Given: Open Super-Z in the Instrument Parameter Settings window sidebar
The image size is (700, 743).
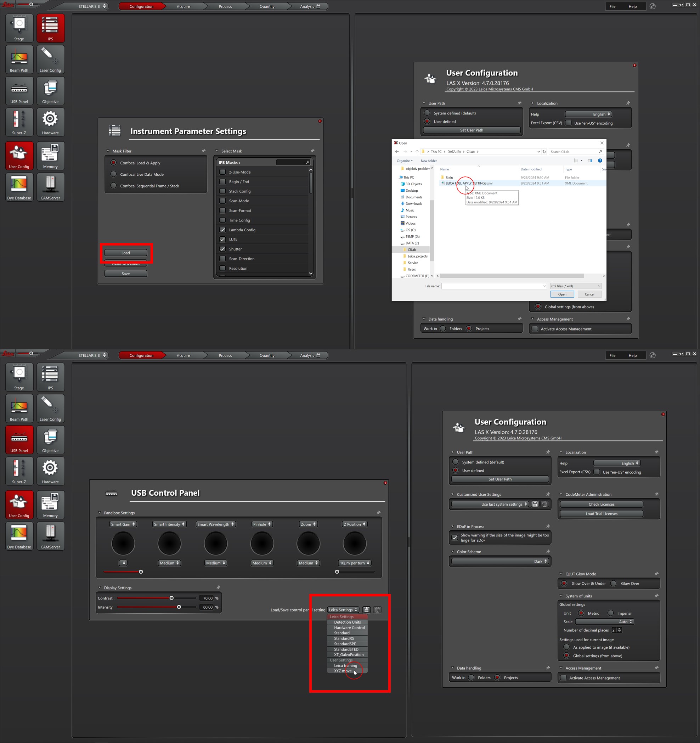Looking at the screenshot, I should pos(19,122).
